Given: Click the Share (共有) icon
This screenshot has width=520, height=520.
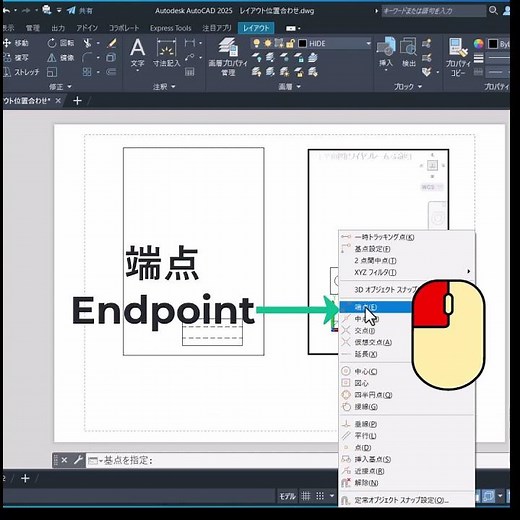Looking at the screenshot, I should 79,11.
